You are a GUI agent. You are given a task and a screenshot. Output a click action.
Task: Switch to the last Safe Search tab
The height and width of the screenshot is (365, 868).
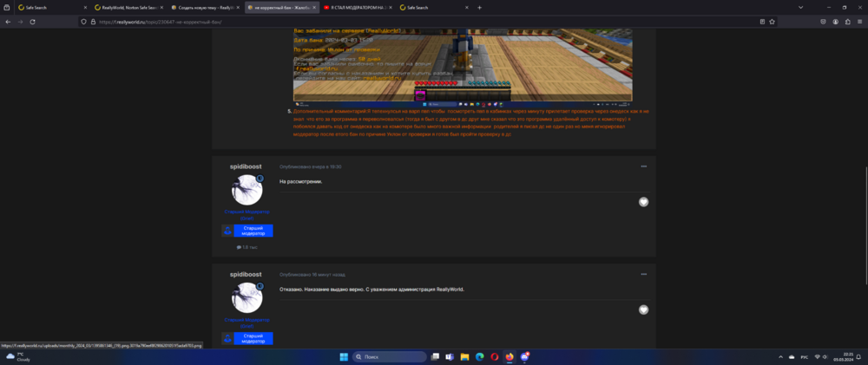434,8
